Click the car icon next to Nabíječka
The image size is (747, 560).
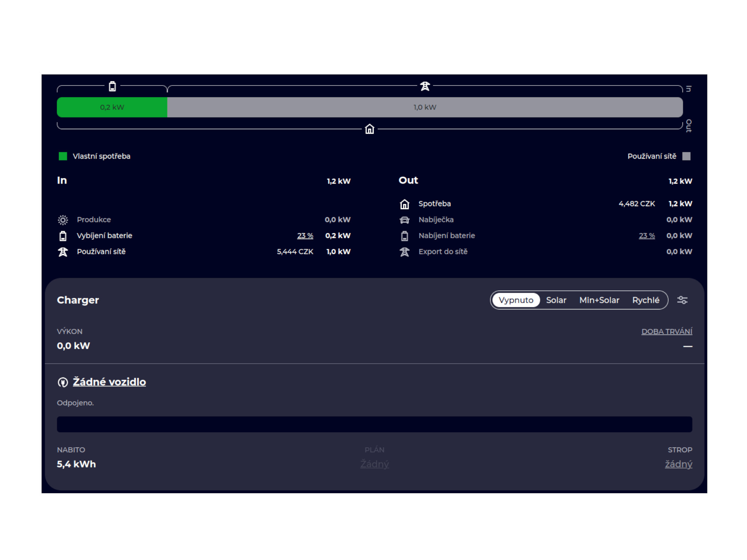pyautogui.click(x=405, y=220)
